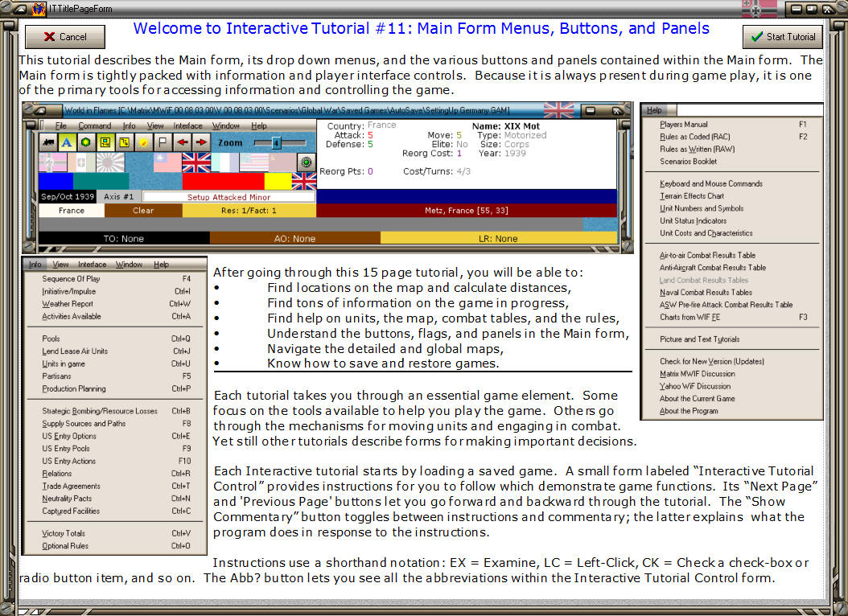Choose Players Manual in the Help menu
This screenshot has width=848, height=616.
[731, 125]
